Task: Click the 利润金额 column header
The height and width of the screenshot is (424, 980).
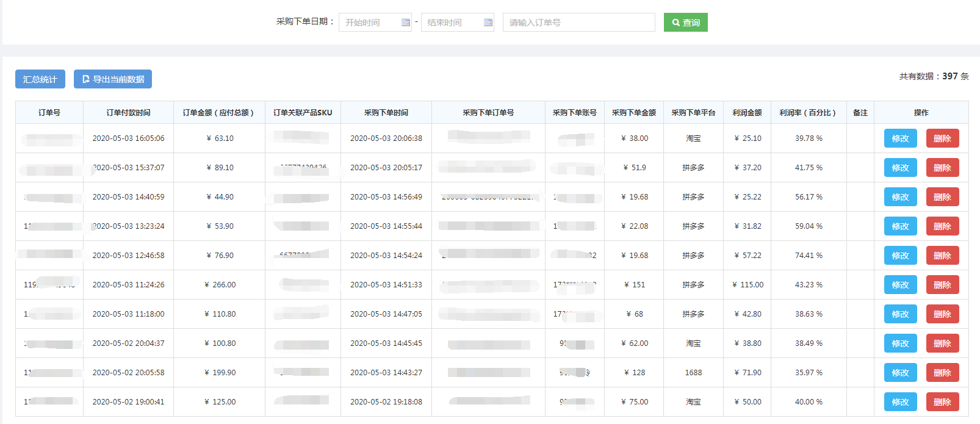Action: point(748,113)
